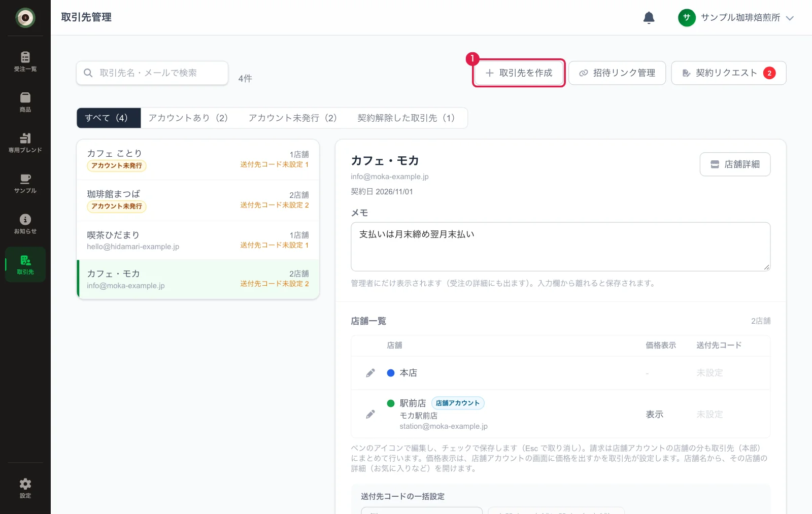Click 駅前店 store name
Screen dimensions: 812x514
point(413,403)
